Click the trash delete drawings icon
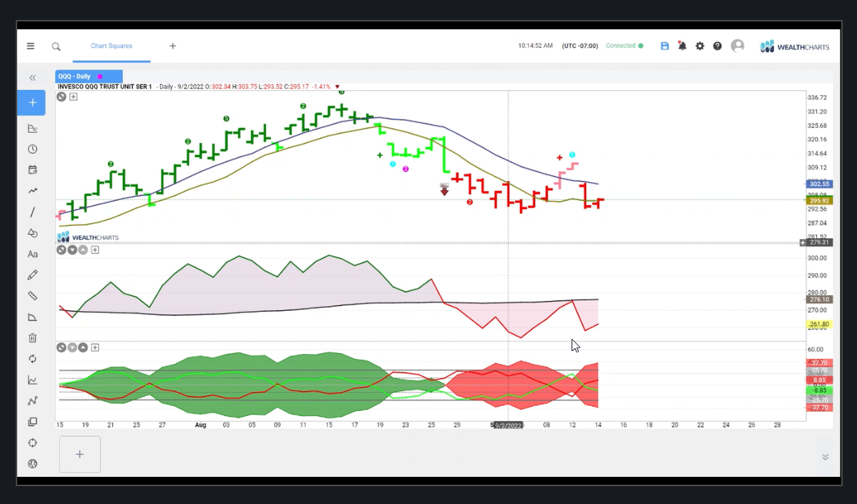This screenshot has width=857, height=504. (x=33, y=338)
